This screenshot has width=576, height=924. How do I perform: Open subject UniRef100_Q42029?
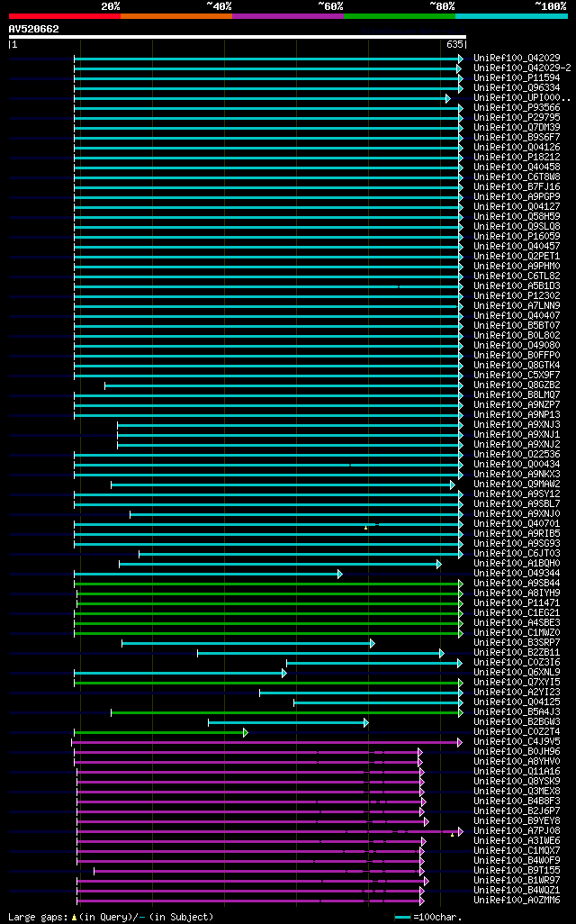coord(517,58)
